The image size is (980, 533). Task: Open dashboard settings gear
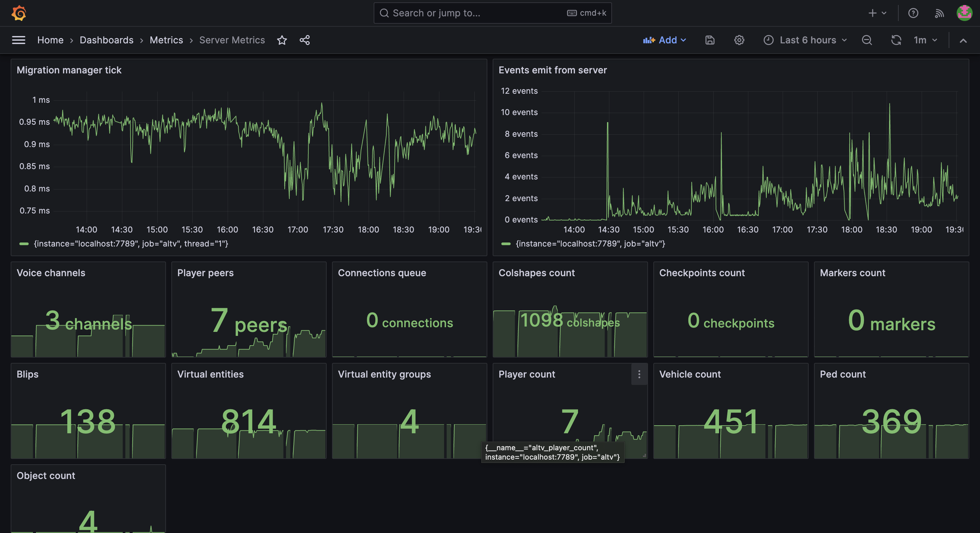click(739, 40)
